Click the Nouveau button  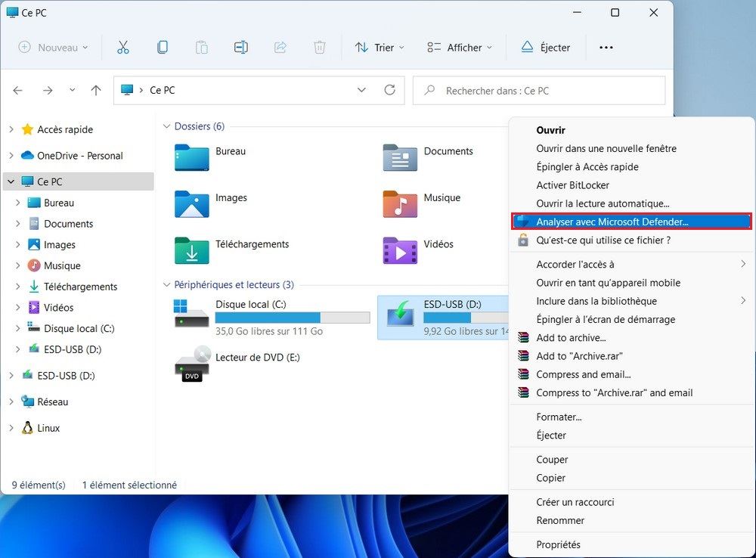(53, 48)
